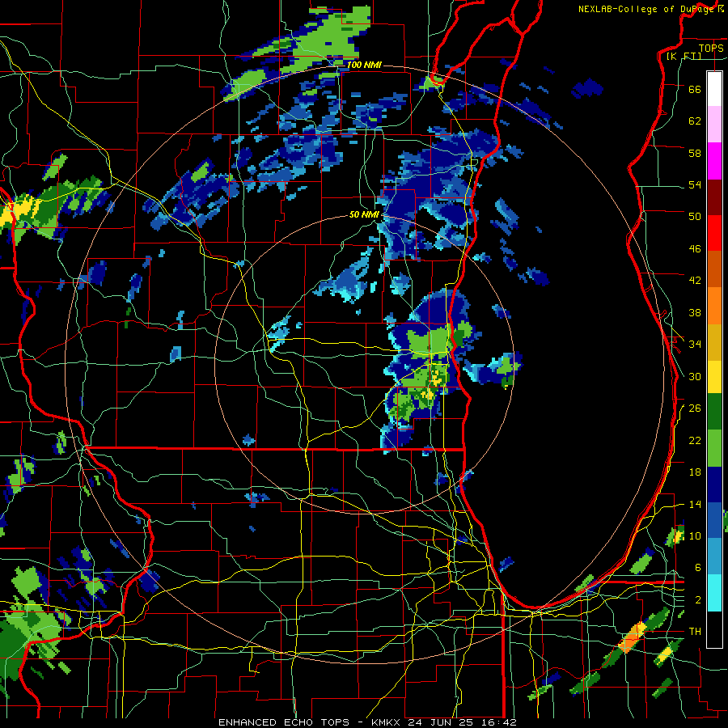The width and height of the screenshot is (728, 728).
Task: Click the light orange legend swatch
Action: click(714, 306)
